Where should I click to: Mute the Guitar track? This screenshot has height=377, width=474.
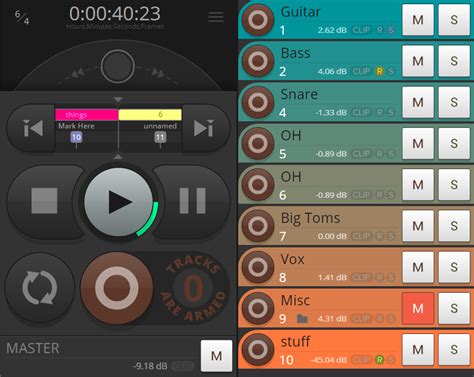[418, 20]
